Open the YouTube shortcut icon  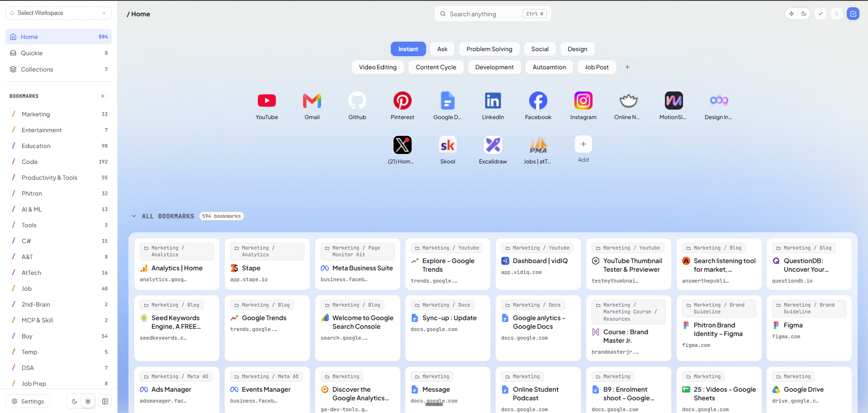267,101
